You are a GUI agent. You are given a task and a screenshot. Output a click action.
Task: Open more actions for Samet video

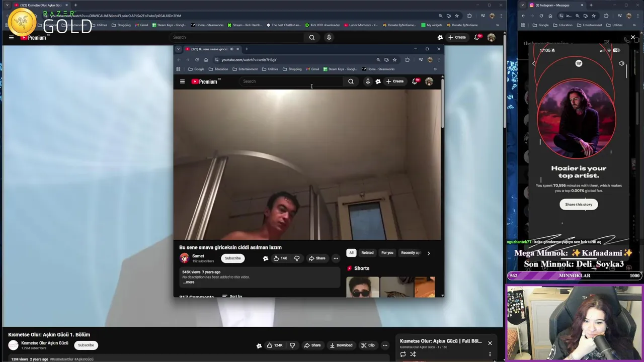coord(336,258)
